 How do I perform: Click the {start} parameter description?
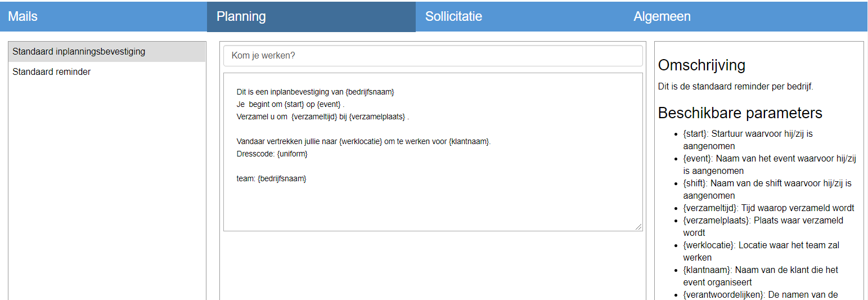coord(748,140)
